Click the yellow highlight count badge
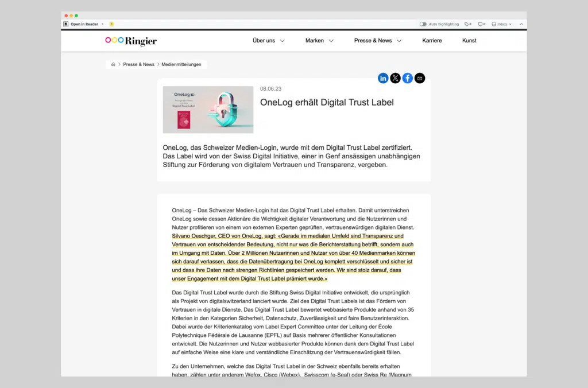Screen dimensions: 588x388 click(x=111, y=24)
